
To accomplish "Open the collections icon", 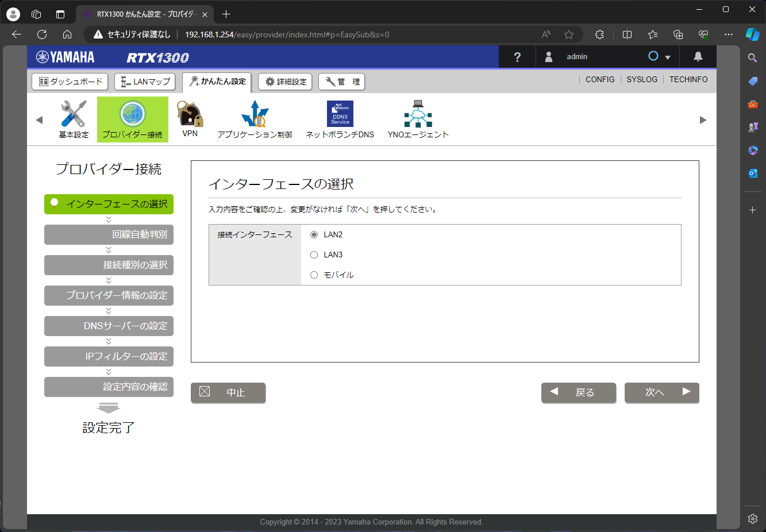I will 678,34.
